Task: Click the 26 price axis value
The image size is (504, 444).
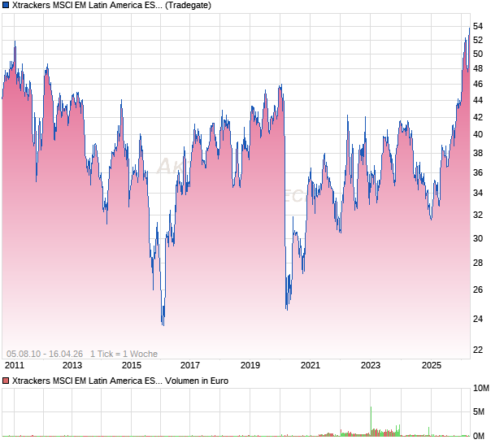Action: 478,289
